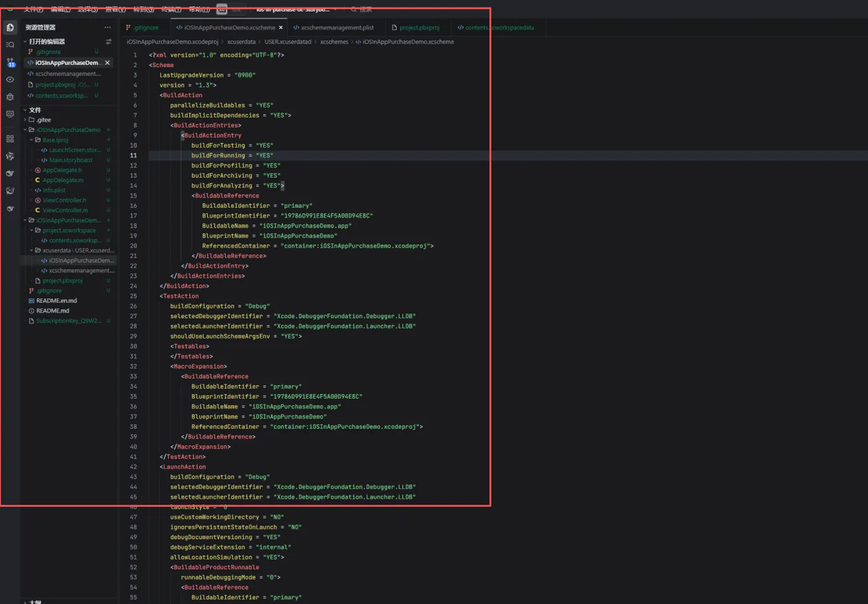
Task: Open README.en.md in the file tree
Action: click(x=56, y=301)
